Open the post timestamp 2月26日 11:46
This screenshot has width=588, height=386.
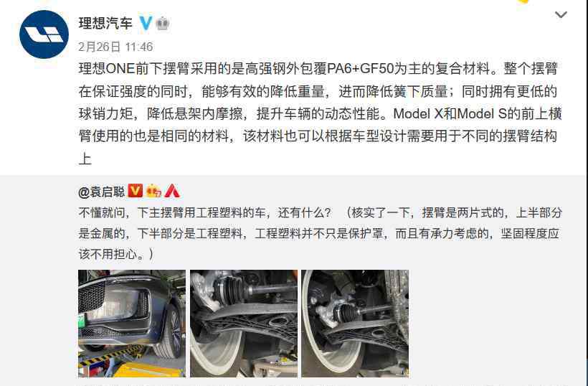pyautogui.click(x=115, y=47)
